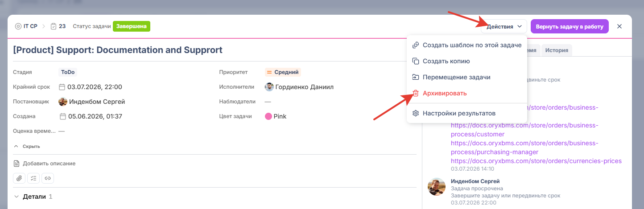Click the deadline 03.07.2026, 22:00
The width and height of the screenshot is (644, 209).
pyautogui.click(x=95, y=87)
